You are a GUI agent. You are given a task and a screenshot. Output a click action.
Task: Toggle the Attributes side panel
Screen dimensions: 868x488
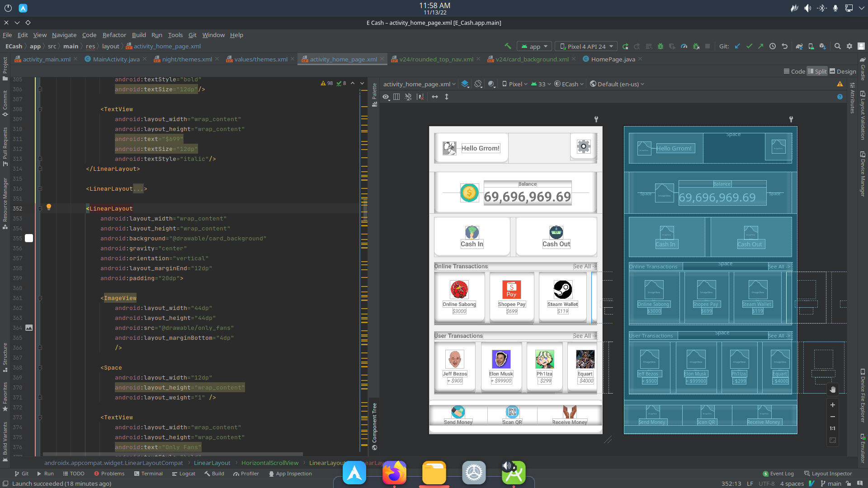pos(852,98)
